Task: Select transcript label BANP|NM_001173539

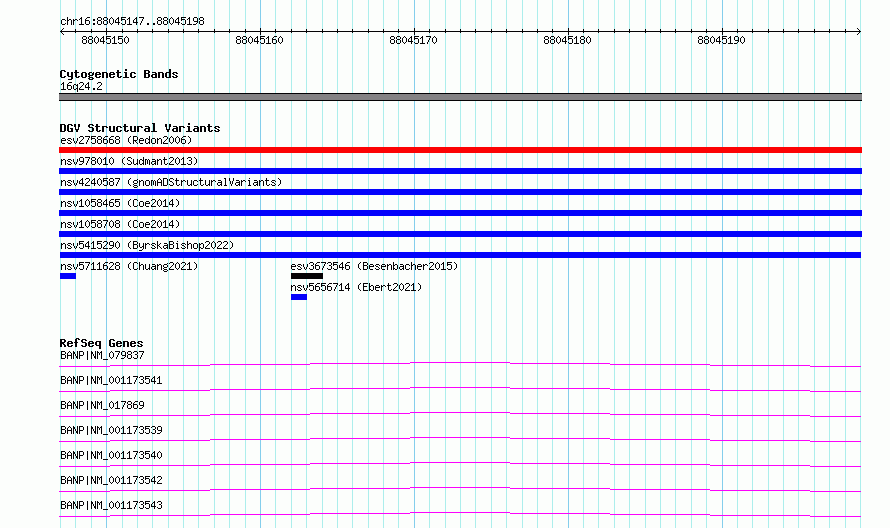Action: pos(111,430)
